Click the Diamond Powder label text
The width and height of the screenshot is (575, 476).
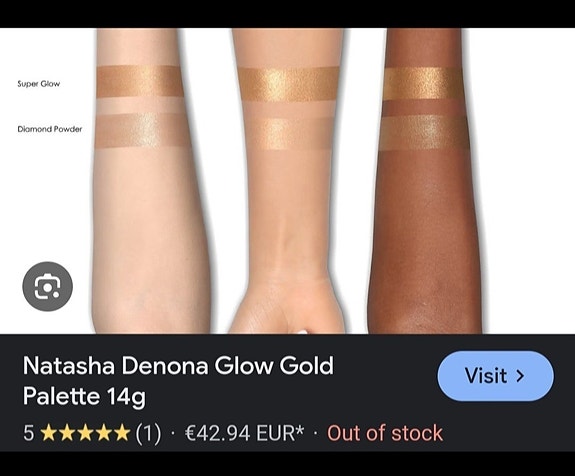50,129
